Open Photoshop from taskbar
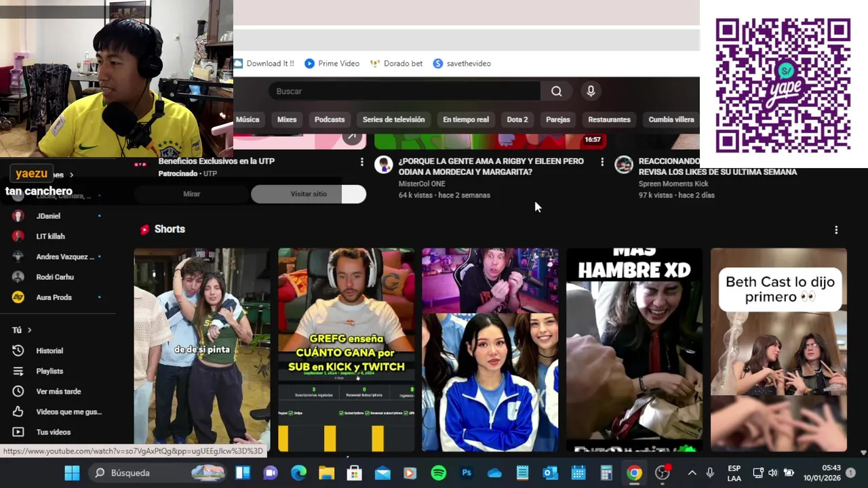 [467, 473]
